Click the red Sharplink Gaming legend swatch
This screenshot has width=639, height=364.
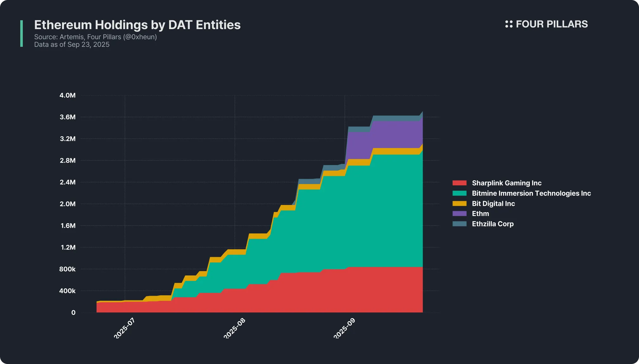(459, 183)
